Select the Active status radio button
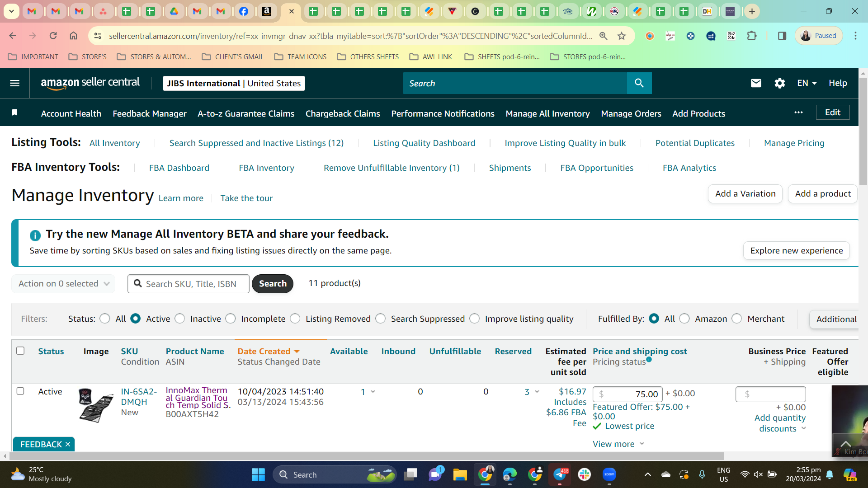Viewport: 868px width, 488px height. (x=135, y=319)
